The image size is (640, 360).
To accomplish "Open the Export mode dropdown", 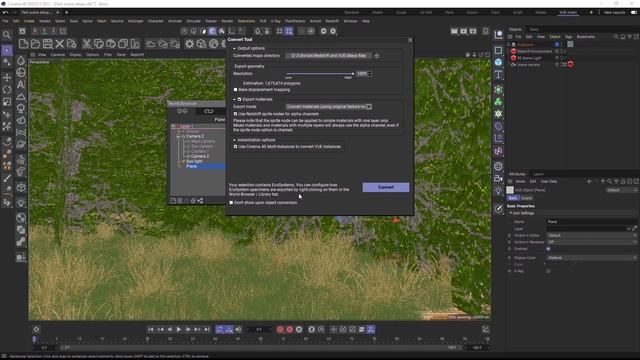I will [329, 107].
